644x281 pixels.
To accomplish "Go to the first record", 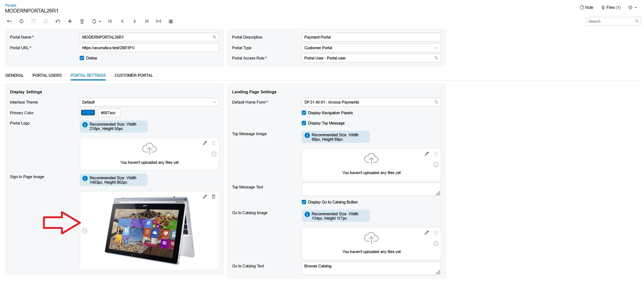I will (x=110, y=21).
